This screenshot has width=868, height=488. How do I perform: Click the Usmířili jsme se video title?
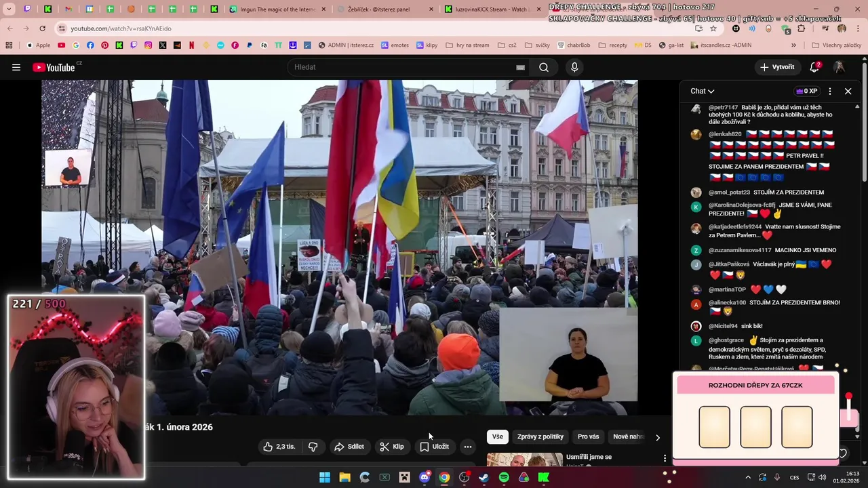pyautogui.click(x=589, y=457)
